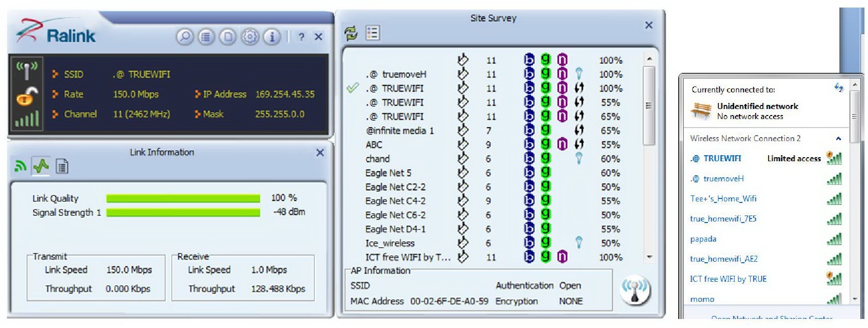Image resolution: width=868 pixels, height=328 pixels.
Task: Click the Channel value 11 (2462 MHz)
Action: pyautogui.click(x=142, y=114)
